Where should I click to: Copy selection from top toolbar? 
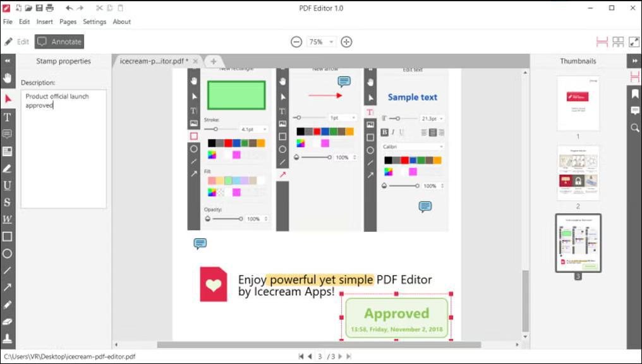pyautogui.click(x=110, y=8)
